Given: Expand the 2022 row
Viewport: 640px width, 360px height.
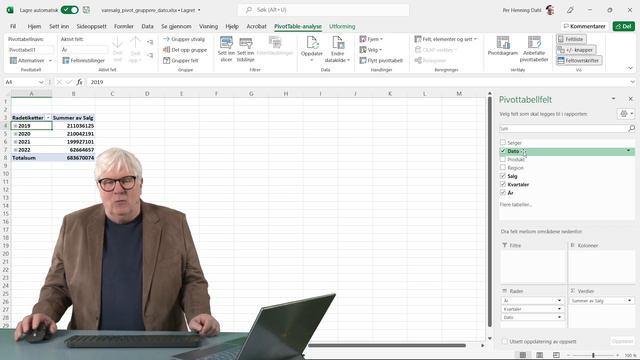Looking at the screenshot, I should tap(15, 150).
